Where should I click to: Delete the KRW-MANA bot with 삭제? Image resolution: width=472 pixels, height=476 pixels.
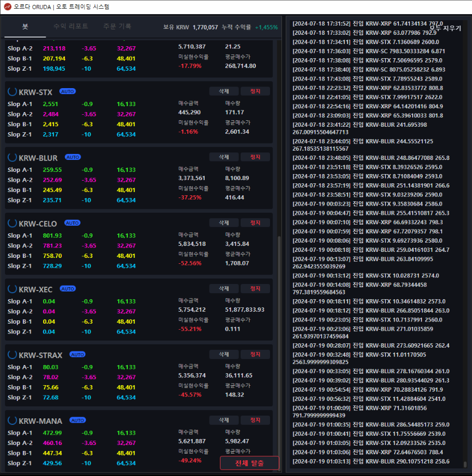coord(224,420)
